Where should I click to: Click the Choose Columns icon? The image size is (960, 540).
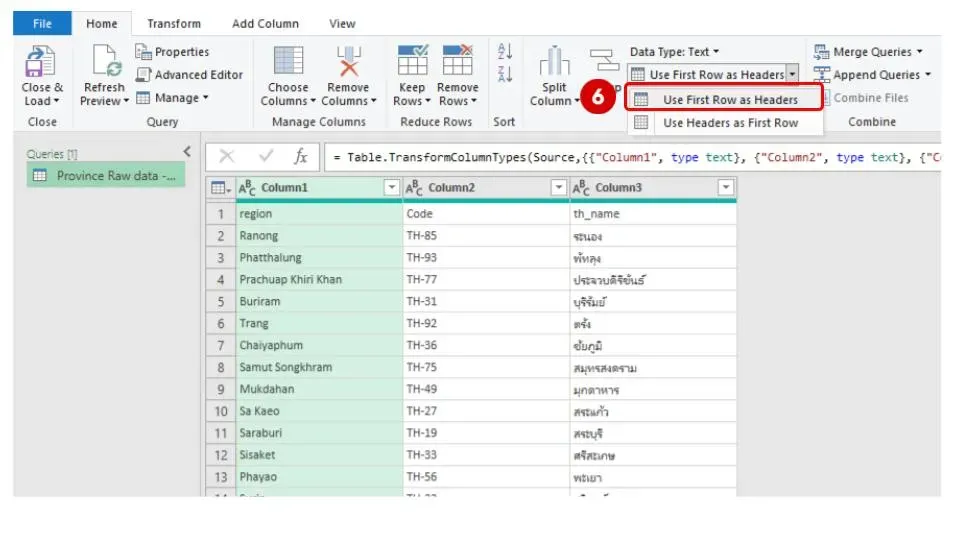[x=288, y=60]
